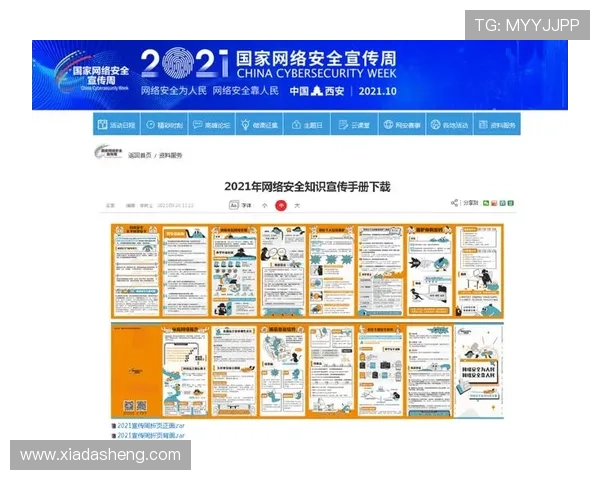Viewport: 600px width, 480px height.
Task: Open the lightbulb-icon navigation item
Action: 259,124
